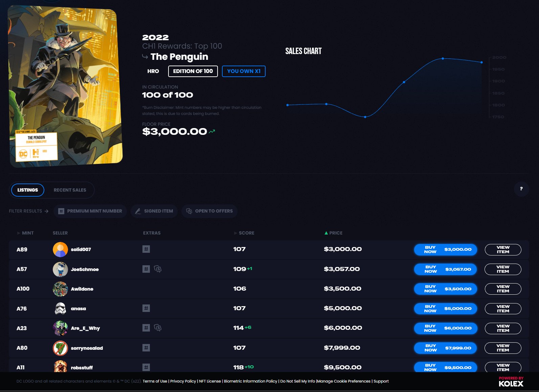View item for Are_E_Why listing
539x392 pixels.
pos(503,328)
